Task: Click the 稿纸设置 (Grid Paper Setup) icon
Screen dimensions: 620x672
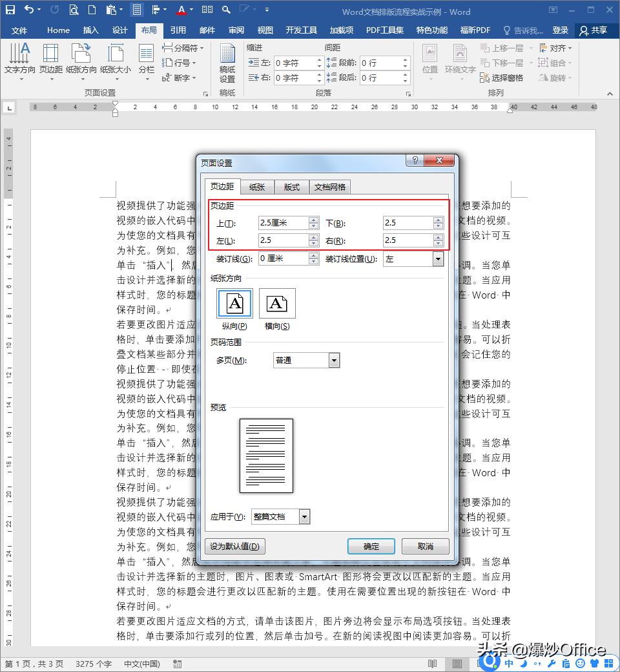Action: click(x=227, y=59)
